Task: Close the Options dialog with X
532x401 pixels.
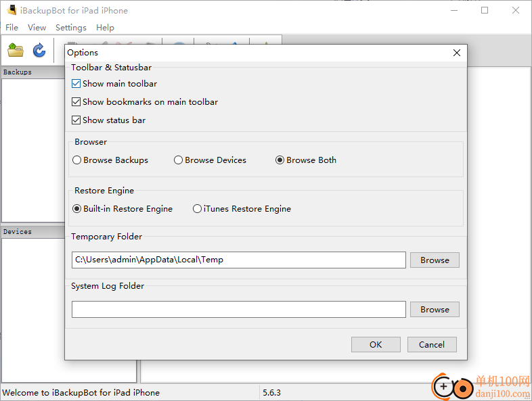Action: pyautogui.click(x=457, y=53)
